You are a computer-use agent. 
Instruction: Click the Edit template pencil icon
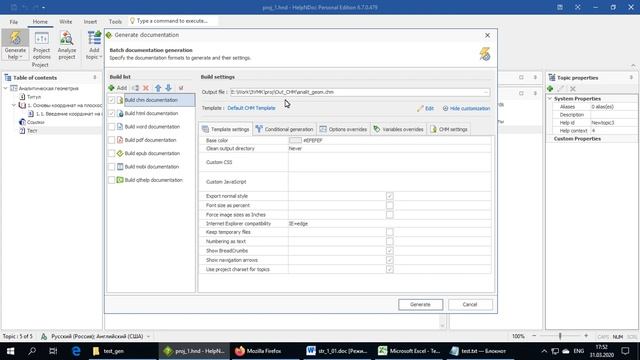(420, 109)
